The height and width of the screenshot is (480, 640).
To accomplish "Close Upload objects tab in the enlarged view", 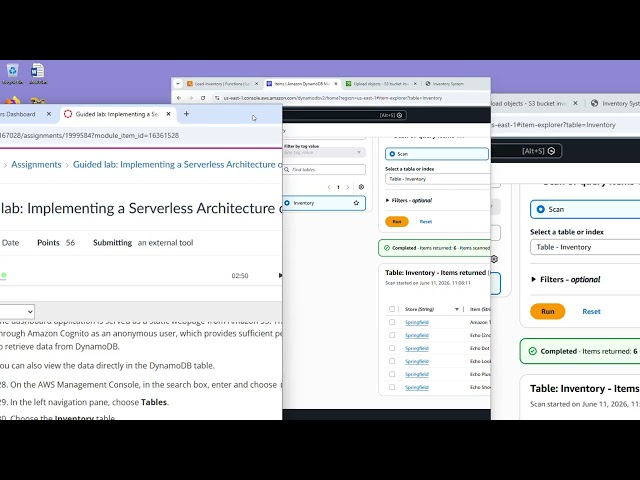I will click(x=576, y=103).
